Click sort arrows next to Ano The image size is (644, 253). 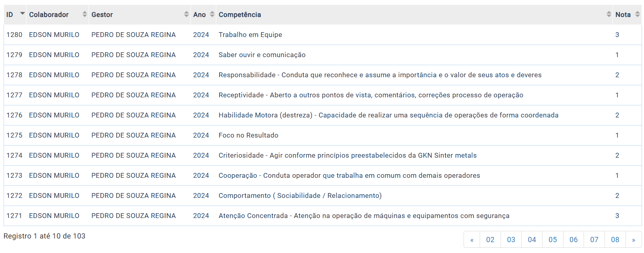(212, 14)
